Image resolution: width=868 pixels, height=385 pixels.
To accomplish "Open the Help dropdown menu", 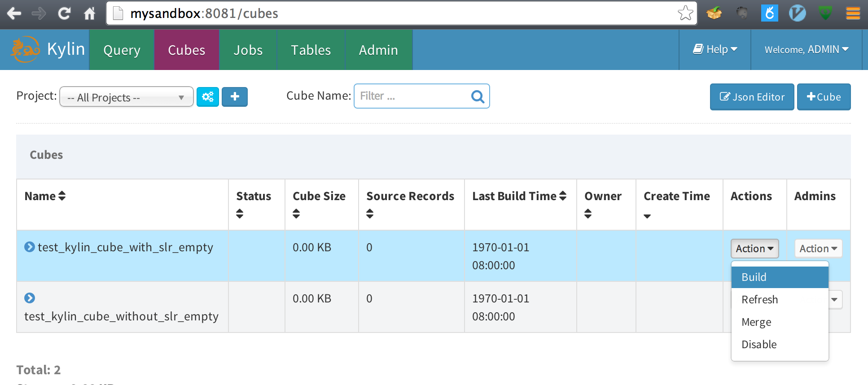I will click(715, 49).
